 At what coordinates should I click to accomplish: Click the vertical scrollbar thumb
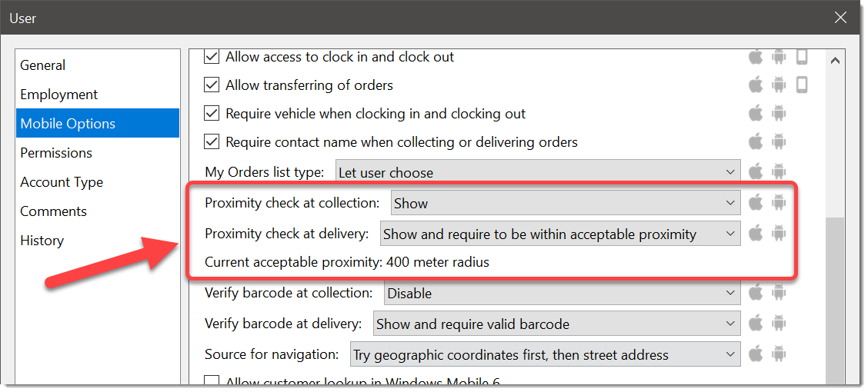pos(836,301)
